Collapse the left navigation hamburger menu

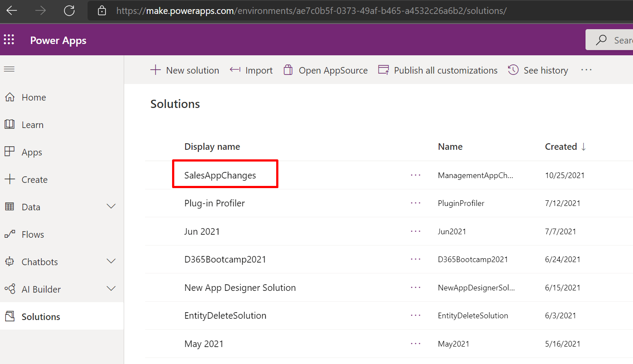tap(9, 69)
